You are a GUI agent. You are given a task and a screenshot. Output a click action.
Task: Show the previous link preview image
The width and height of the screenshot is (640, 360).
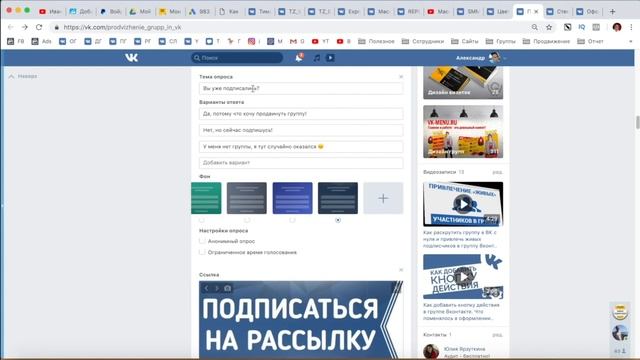point(207,288)
